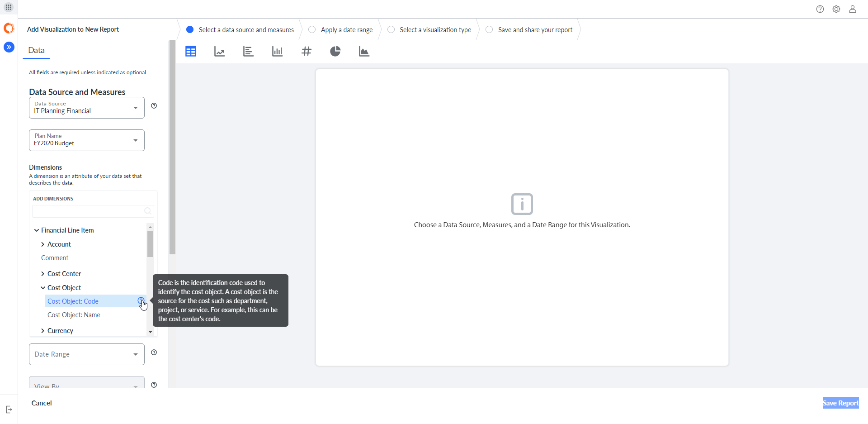Open the Date Range dropdown
Screen dimensions: 868x424
pos(87,354)
